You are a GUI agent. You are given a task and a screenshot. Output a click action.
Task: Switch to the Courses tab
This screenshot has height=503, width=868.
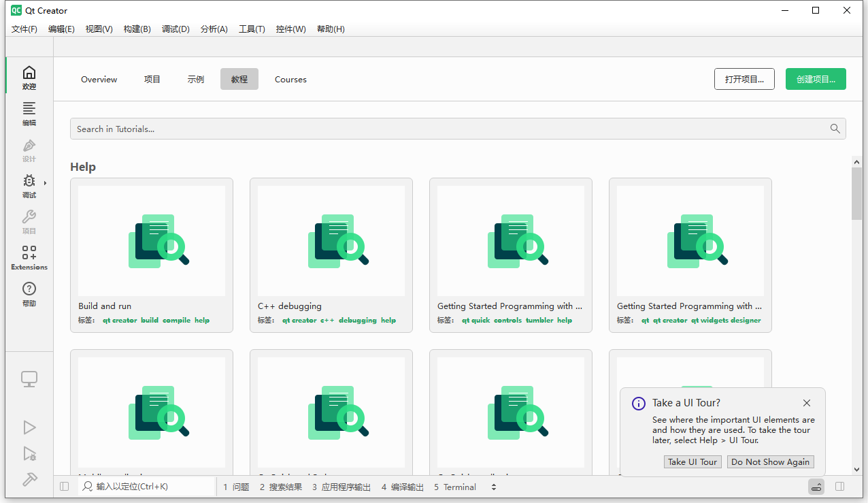tap(290, 79)
